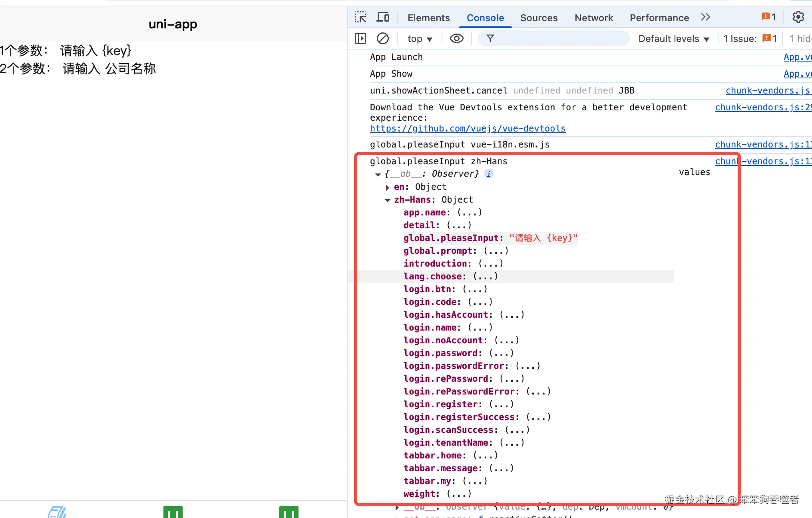Viewport: 812px width, 518px height.
Task: Switch to the Elements tab
Action: 428,18
